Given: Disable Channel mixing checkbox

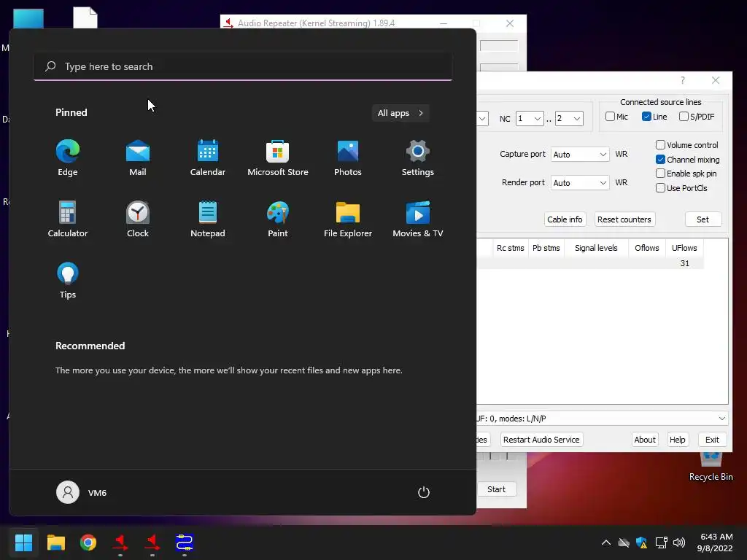Looking at the screenshot, I should click(x=660, y=160).
